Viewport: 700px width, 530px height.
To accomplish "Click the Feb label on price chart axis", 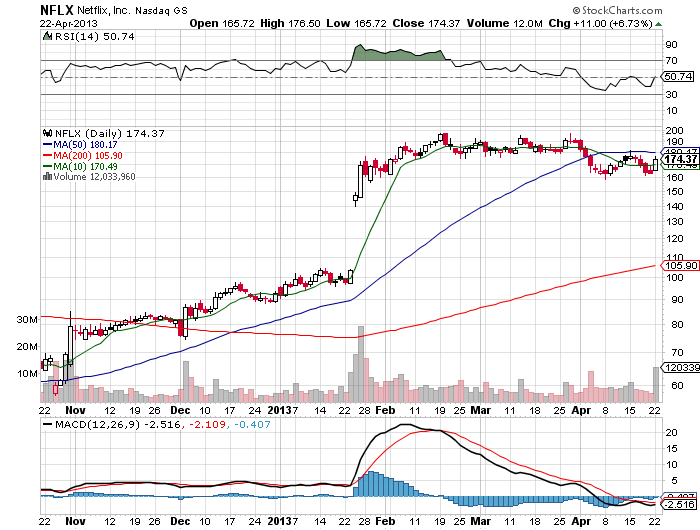I will [x=385, y=410].
